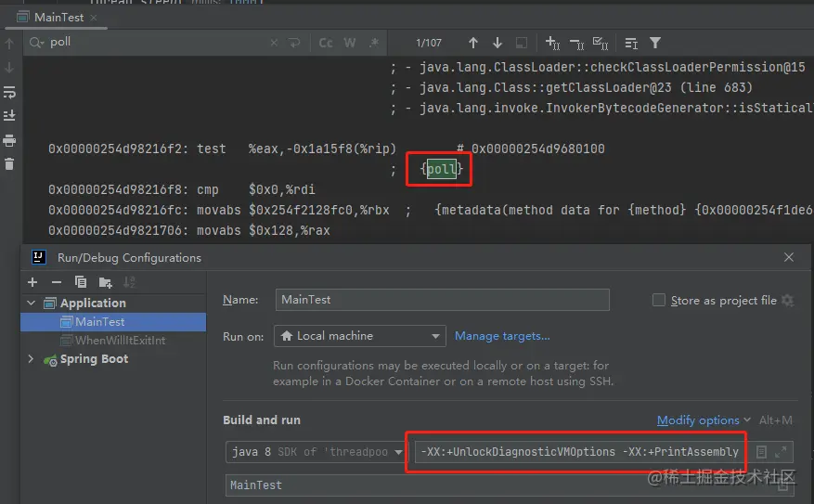Image resolution: width=814 pixels, height=504 pixels.
Task: Toggle Words (W) search option
Action: click(x=350, y=43)
